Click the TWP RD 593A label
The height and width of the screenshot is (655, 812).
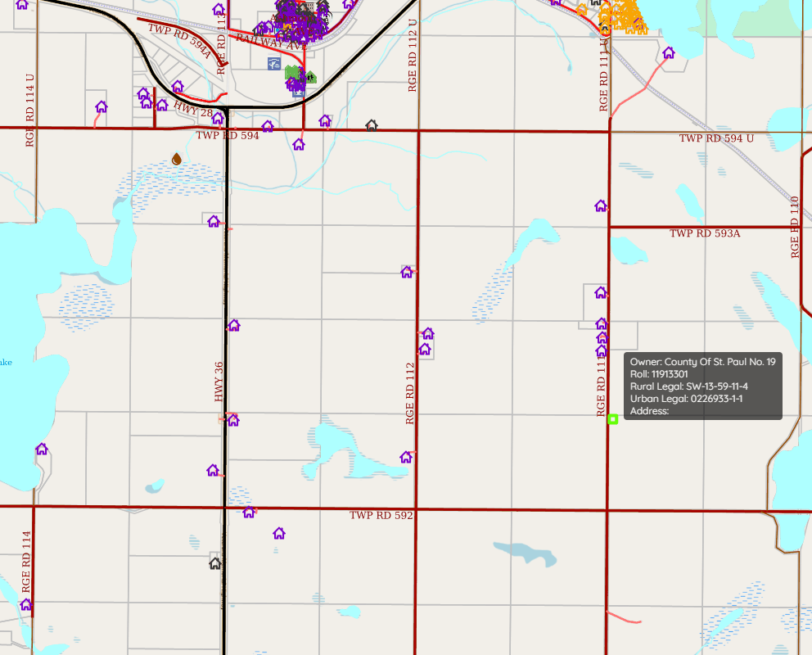coord(705,233)
